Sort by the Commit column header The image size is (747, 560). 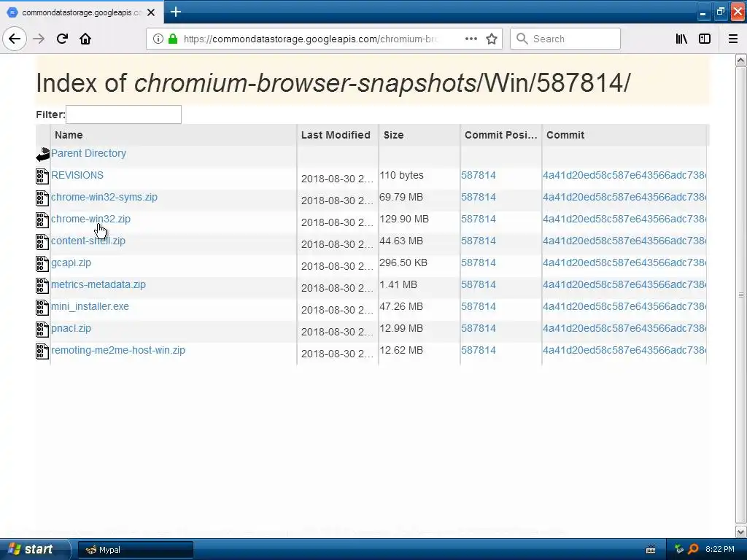[x=624, y=135]
